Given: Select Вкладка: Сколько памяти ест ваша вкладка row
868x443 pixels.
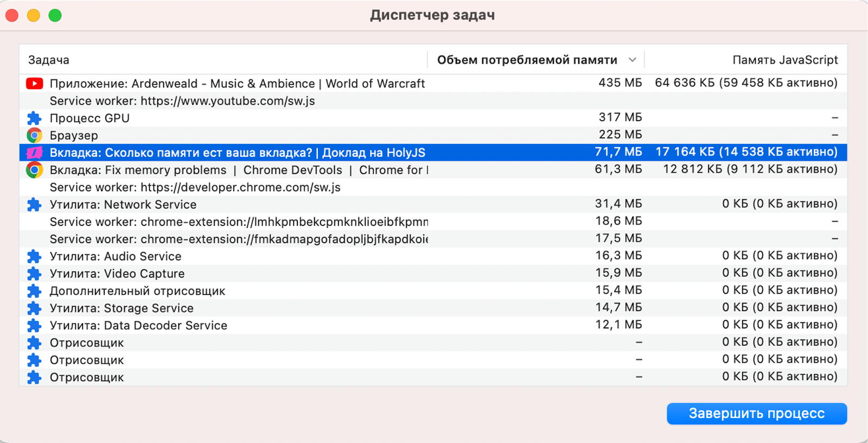Looking at the screenshot, I should pyautogui.click(x=433, y=153).
